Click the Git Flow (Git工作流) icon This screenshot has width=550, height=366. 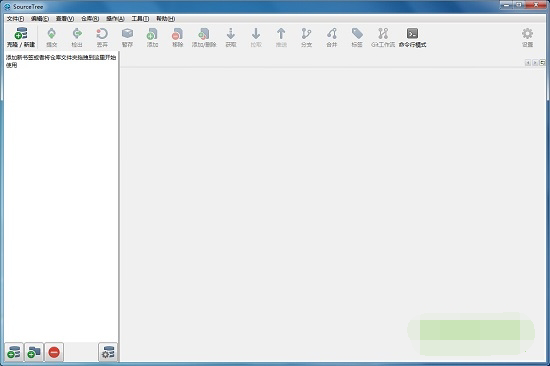click(x=383, y=34)
